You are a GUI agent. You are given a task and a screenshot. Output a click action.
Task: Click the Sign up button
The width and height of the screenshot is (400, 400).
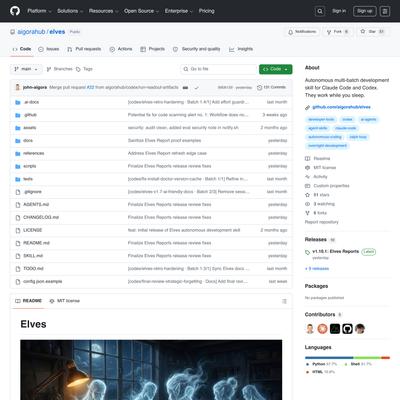pyautogui.click(x=364, y=11)
